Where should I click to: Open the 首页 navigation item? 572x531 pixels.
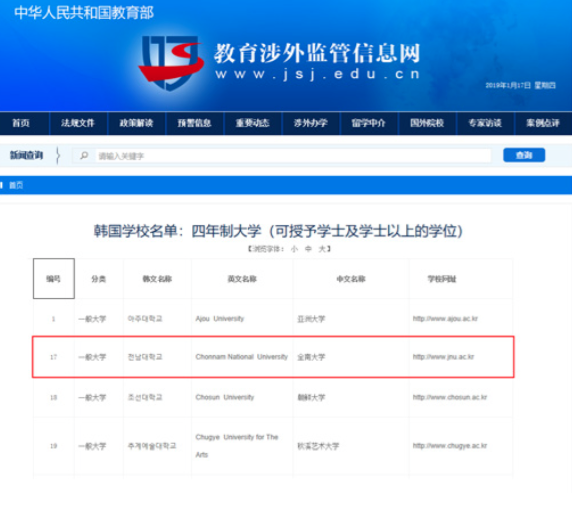(x=21, y=123)
